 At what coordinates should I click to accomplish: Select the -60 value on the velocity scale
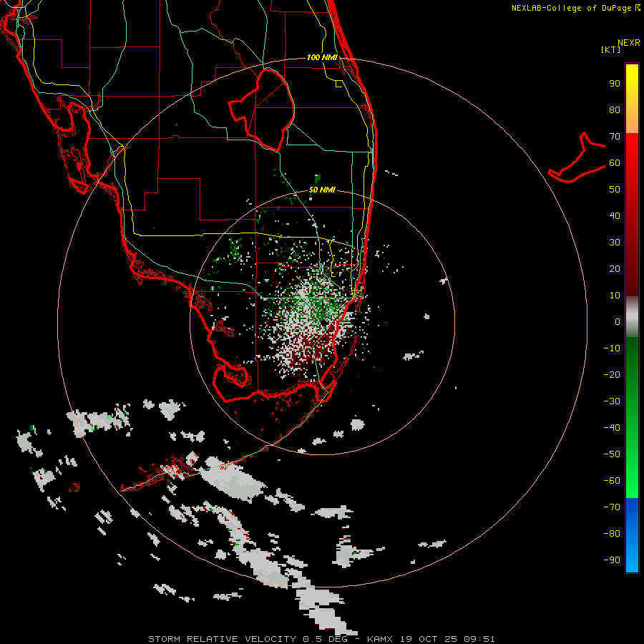(x=612, y=481)
